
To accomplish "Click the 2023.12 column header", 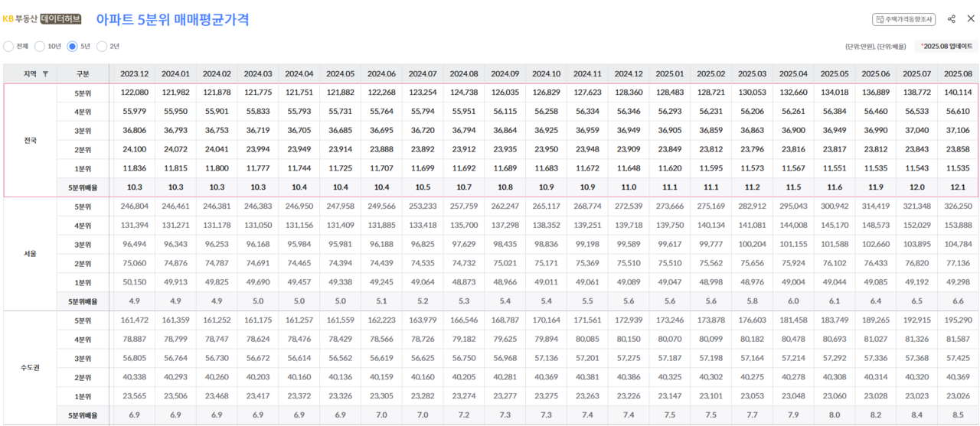I will (135, 74).
